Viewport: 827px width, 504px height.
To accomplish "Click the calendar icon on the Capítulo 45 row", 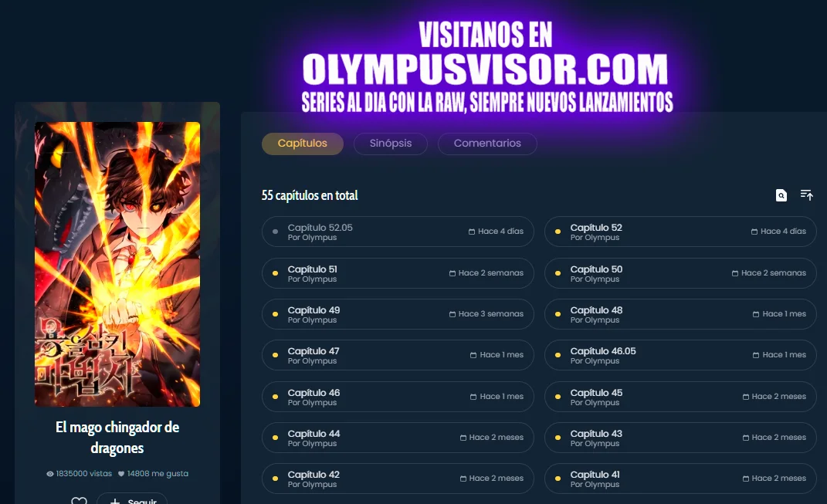I will click(746, 397).
